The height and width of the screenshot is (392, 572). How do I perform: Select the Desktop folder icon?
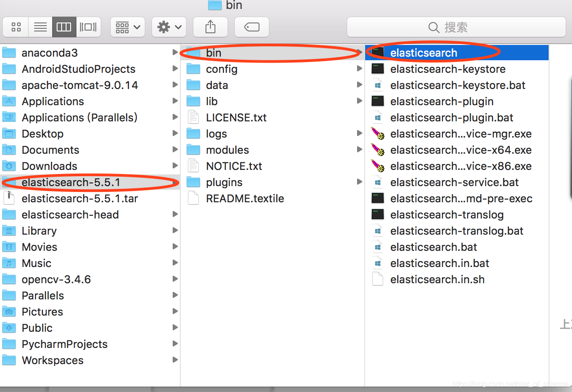coord(9,134)
